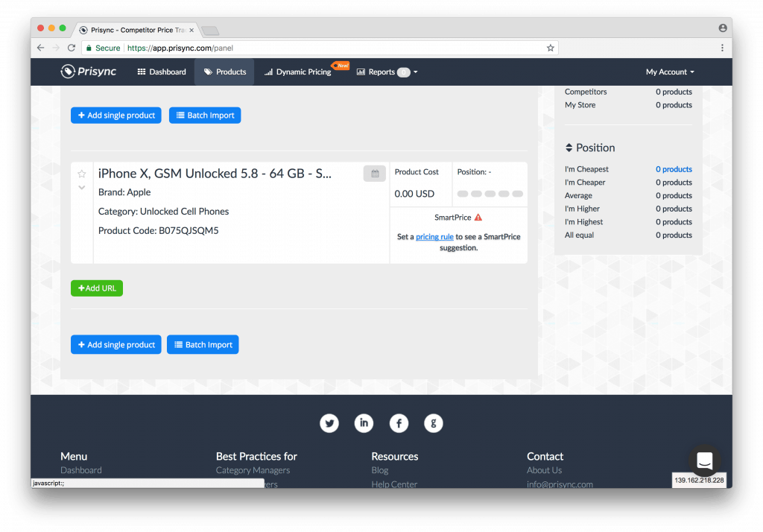Screen dimensions: 763x532
Task: Open Facebook social icon in footer
Action: (x=399, y=423)
